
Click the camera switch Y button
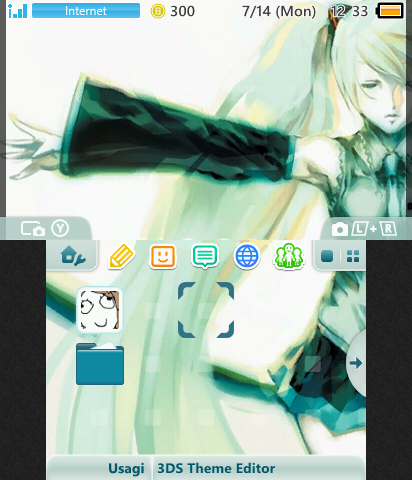point(45,229)
